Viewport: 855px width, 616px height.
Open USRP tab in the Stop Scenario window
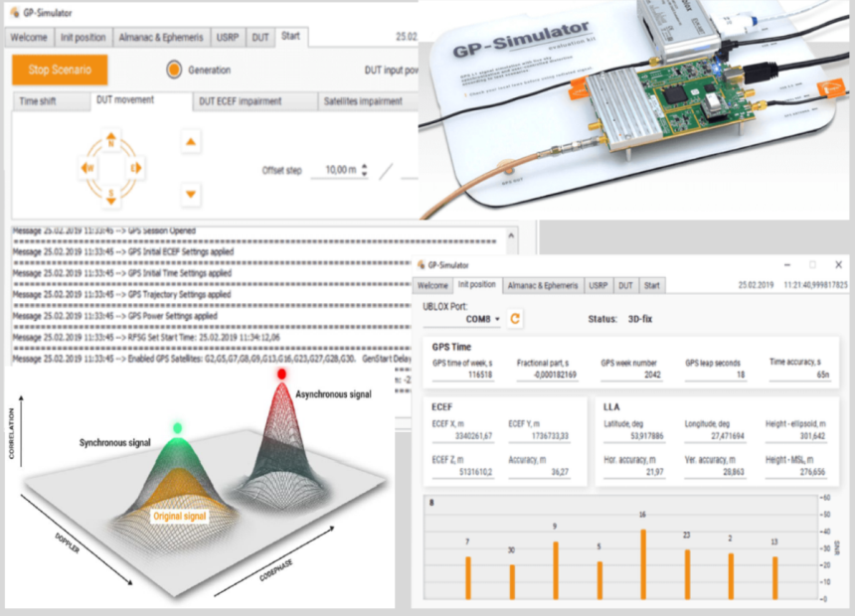click(228, 37)
